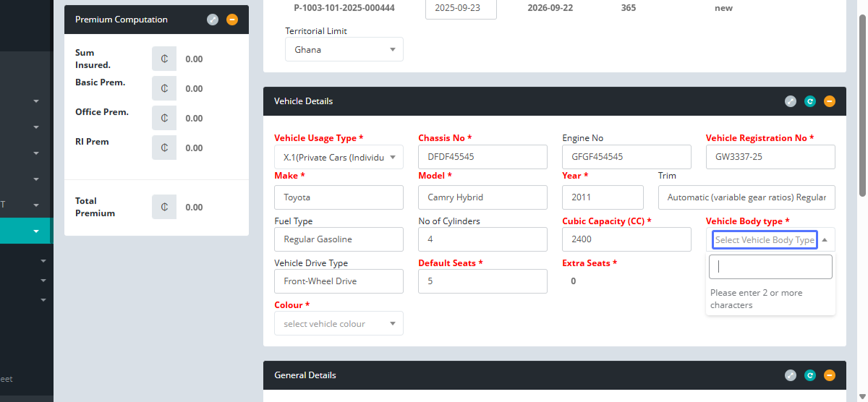Refresh the Vehicle Details panel

point(810,101)
